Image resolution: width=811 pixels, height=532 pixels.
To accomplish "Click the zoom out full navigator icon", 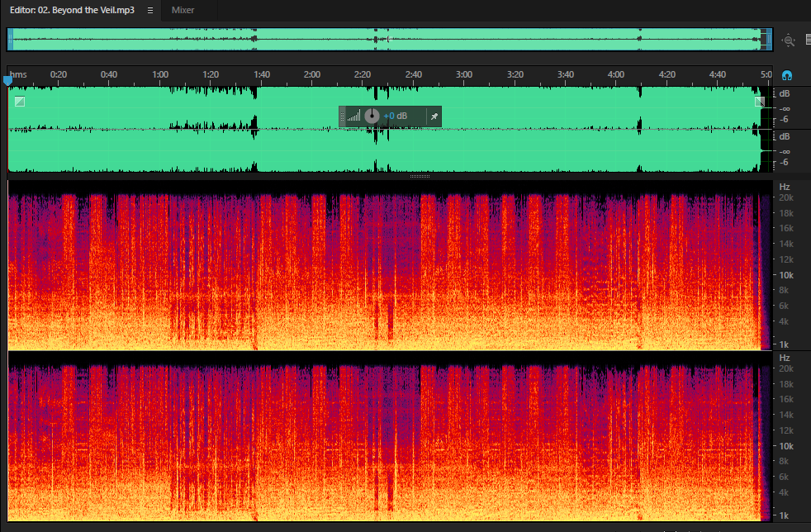I will point(788,40).
